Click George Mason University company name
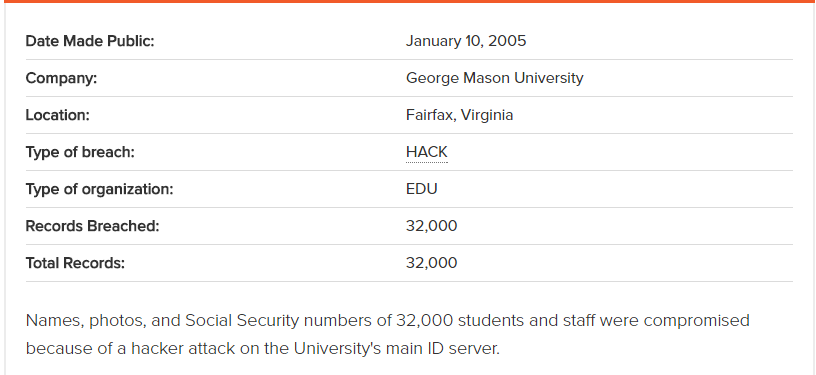 click(494, 78)
